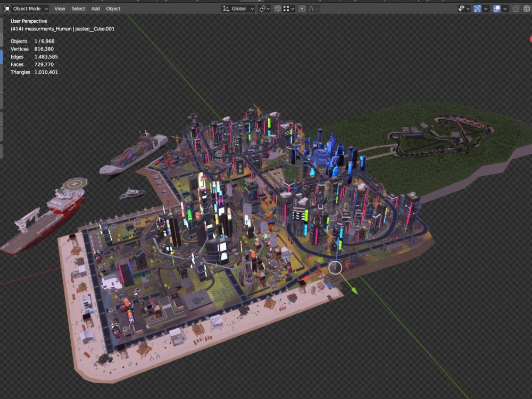
Task: Open the Add menu
Action: (95, 9)
